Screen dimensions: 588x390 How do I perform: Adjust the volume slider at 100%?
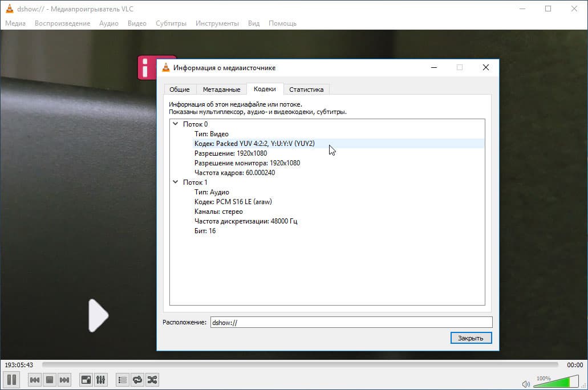pyautogui.click(x=556, y=382)
